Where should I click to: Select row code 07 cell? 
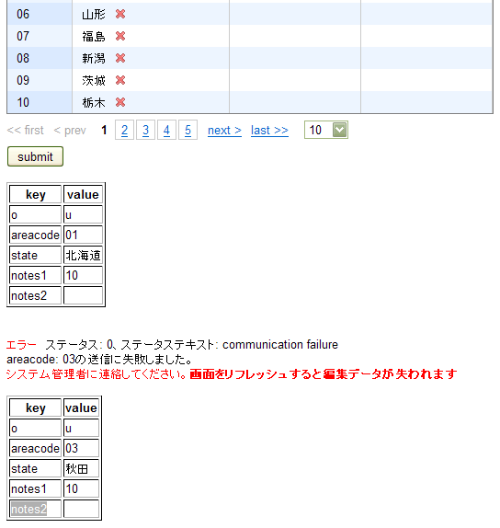pyautogui.click(x=39, y=36)
